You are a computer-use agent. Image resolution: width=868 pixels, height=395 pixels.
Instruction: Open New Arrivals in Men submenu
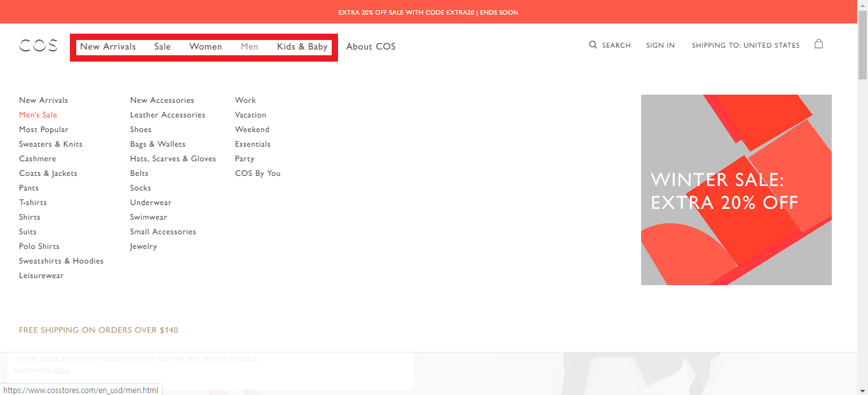(43, 100)
